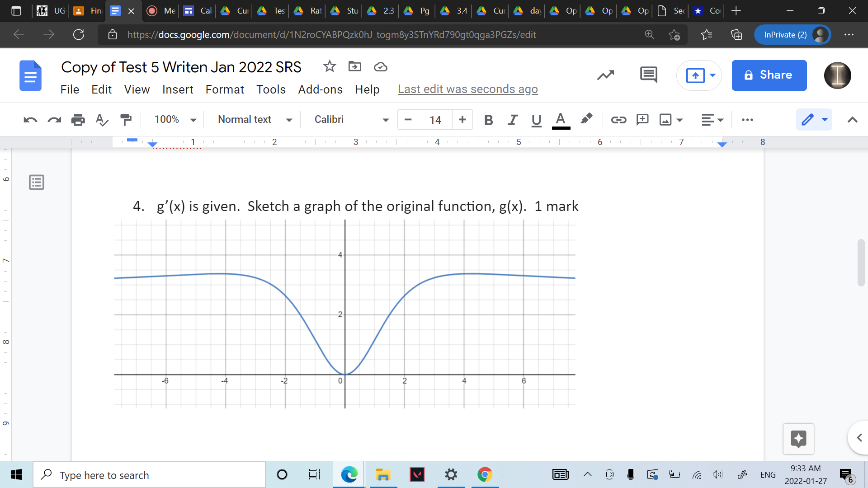Print the document
The height and width of the screenshot is (488, 868).
click(78, 120)
